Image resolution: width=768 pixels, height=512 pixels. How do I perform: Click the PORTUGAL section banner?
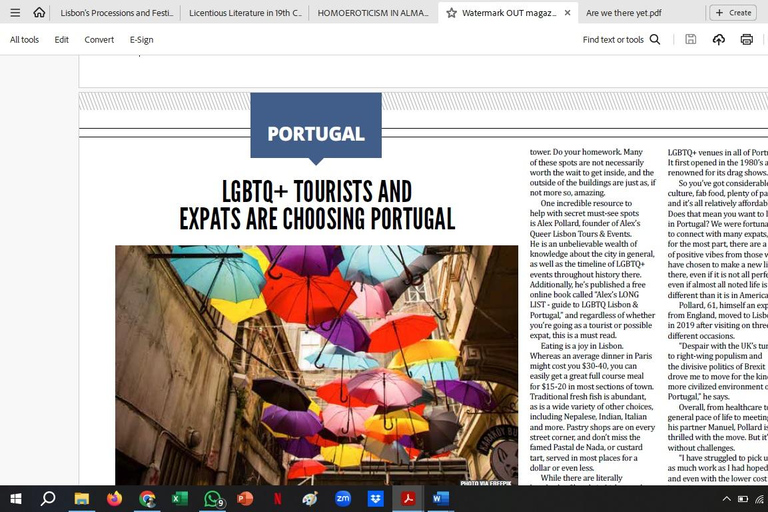[x=316, y=128]
